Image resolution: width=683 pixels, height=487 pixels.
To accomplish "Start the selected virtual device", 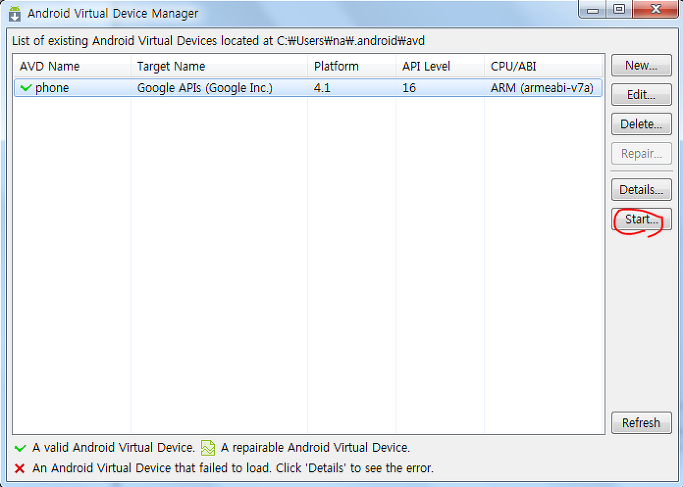I will [641, 219].
